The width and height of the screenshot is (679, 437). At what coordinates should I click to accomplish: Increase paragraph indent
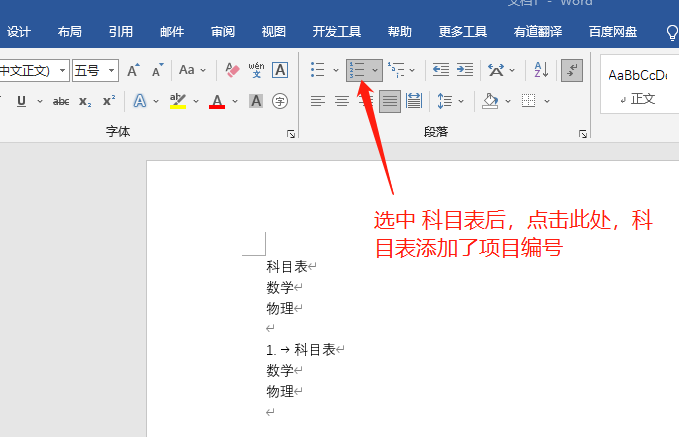pyautogui.click(x=465, y=70)
